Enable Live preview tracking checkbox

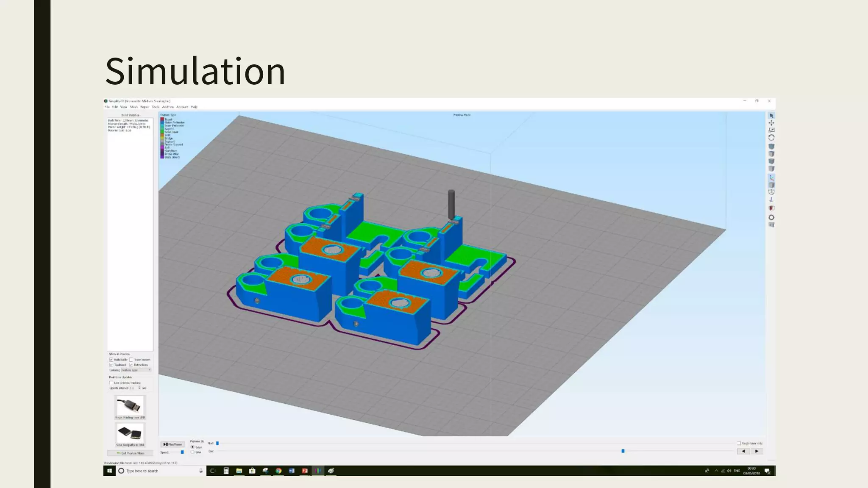(x=111, y=383)
